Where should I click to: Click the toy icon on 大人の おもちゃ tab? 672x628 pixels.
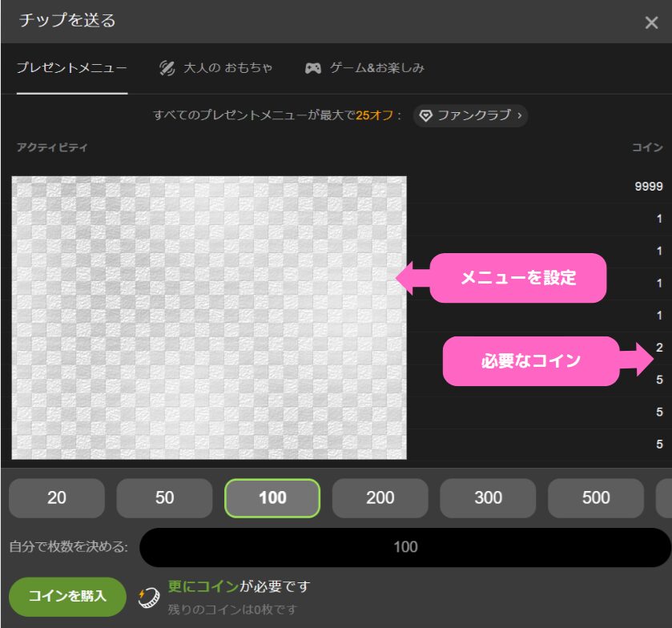(x=167, y=68)
